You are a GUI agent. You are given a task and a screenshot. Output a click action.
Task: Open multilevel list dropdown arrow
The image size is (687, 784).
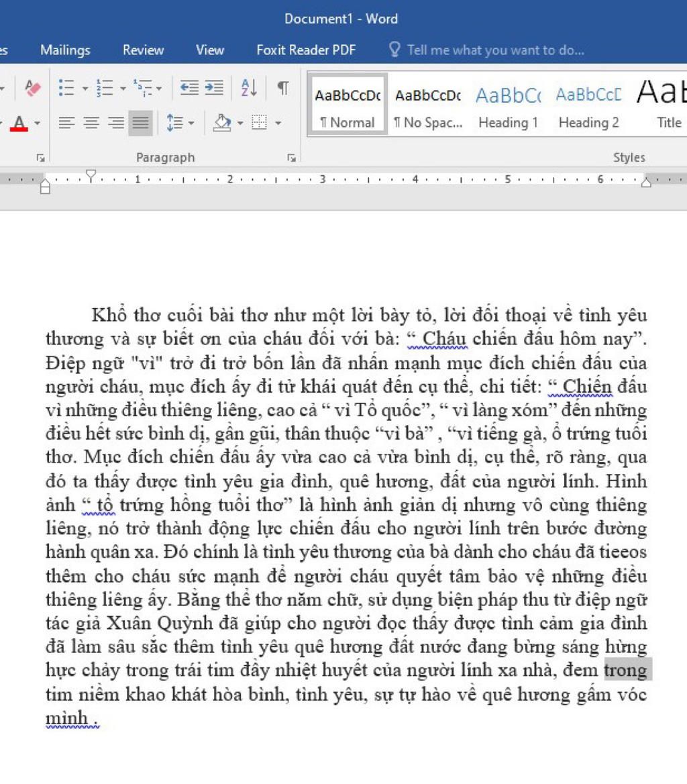tap(159, 89)
